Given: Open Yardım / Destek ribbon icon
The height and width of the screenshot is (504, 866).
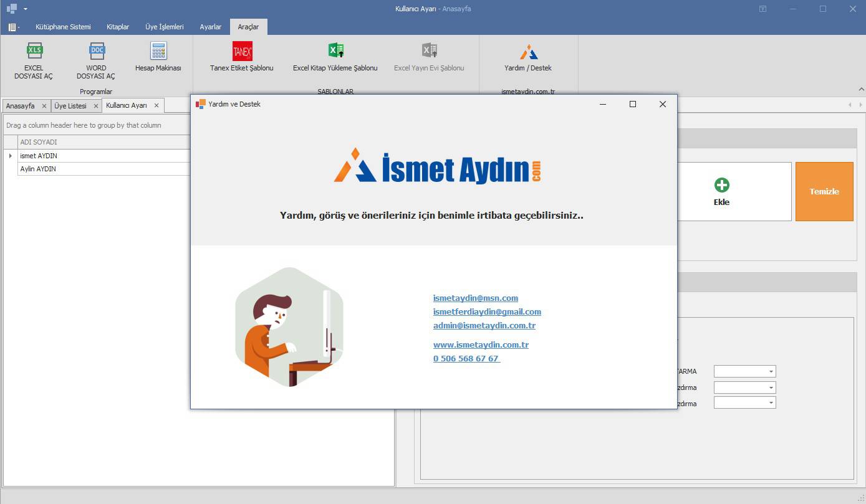Looking at the screenshot, I should click(528, 52).
